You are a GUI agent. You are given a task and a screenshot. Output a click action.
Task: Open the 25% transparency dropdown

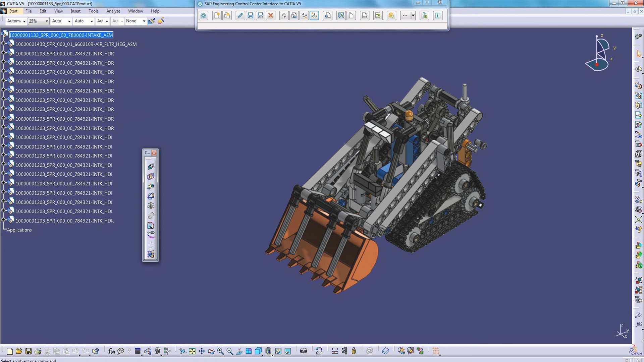(x=47, y=21)
